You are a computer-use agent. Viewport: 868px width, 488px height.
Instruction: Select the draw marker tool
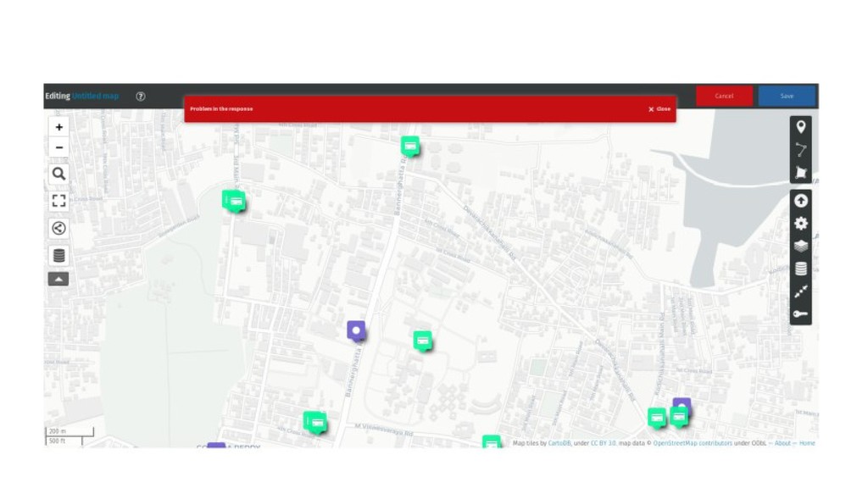pyautogui.click(x=800, y=127)
